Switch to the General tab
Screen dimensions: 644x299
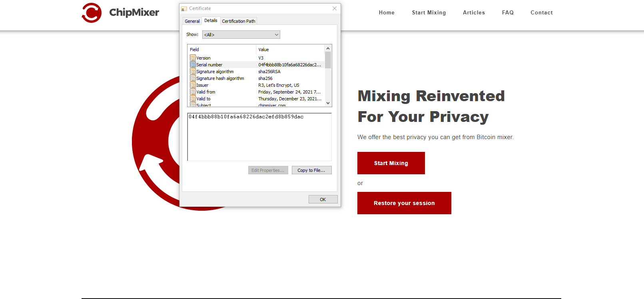192,21
